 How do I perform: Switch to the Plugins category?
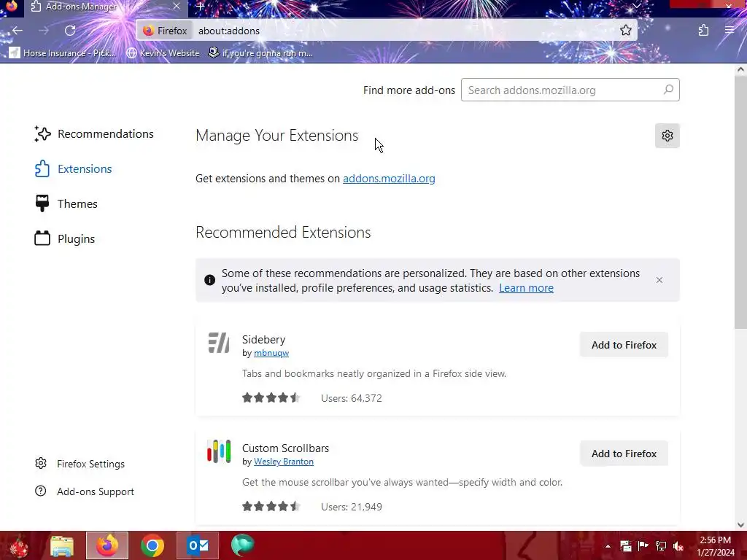65,238
